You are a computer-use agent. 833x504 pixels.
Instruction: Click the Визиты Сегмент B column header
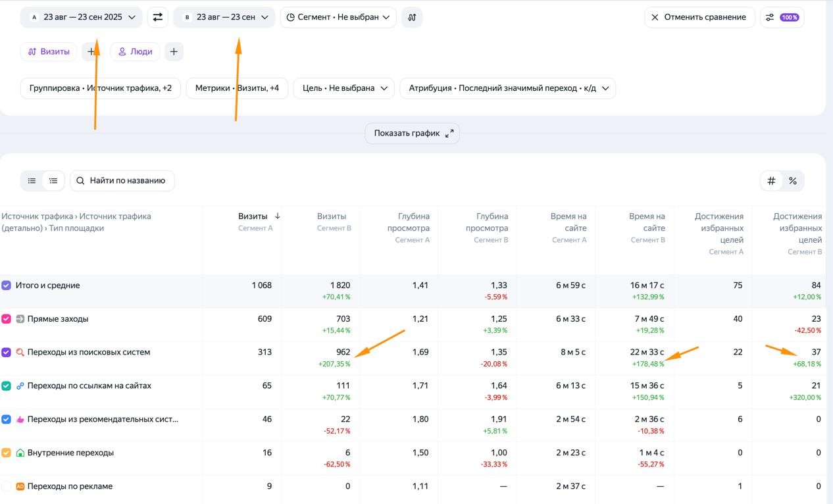point(332,222)
